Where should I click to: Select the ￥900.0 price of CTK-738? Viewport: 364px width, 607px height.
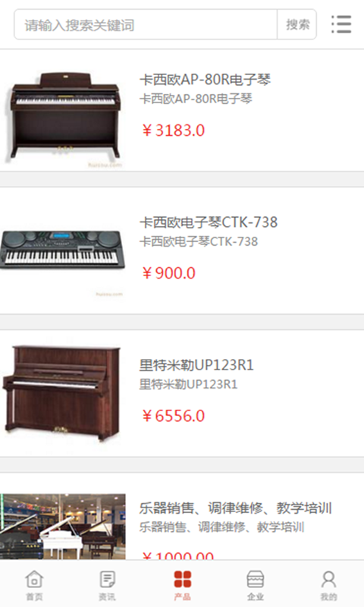point(168,273)
